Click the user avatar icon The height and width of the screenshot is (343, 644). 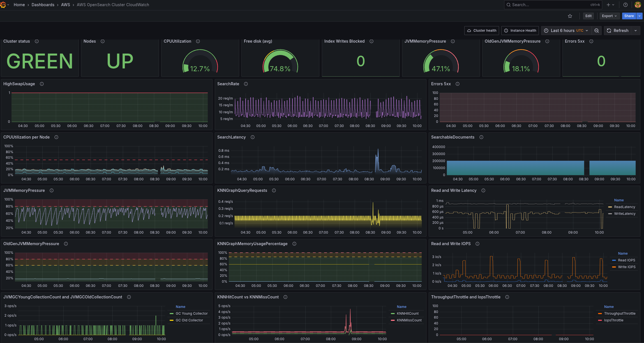pyautogui.click(x=638, y=5)
